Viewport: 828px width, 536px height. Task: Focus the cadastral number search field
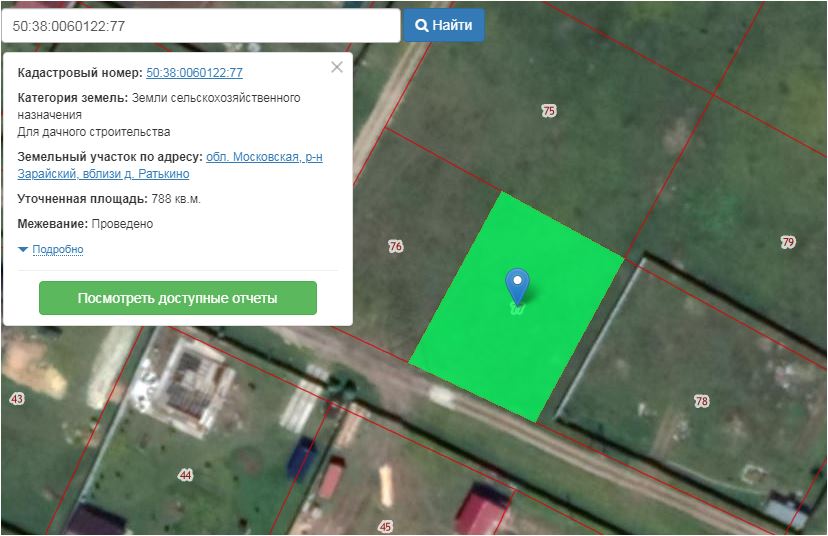coord(201,25)
